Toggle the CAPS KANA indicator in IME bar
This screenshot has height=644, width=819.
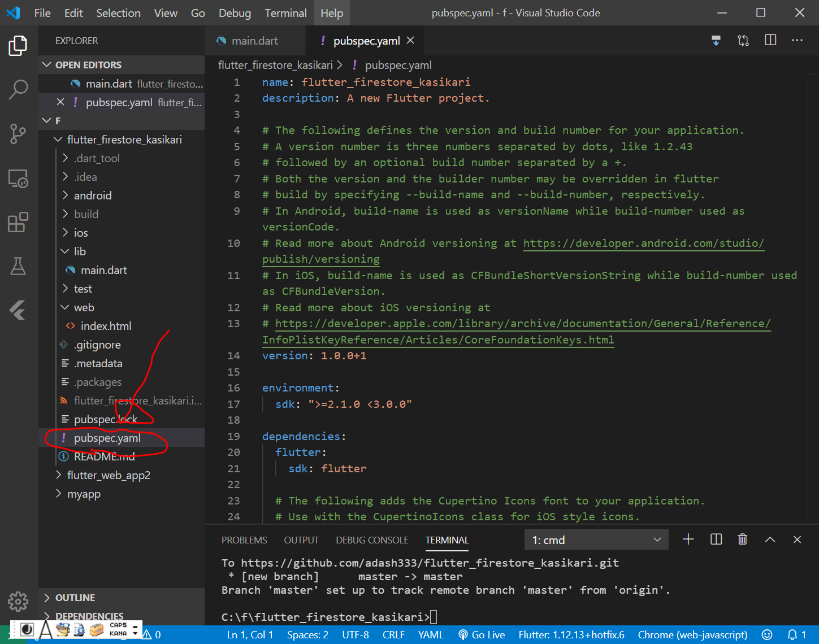click(x=118, y=629)
